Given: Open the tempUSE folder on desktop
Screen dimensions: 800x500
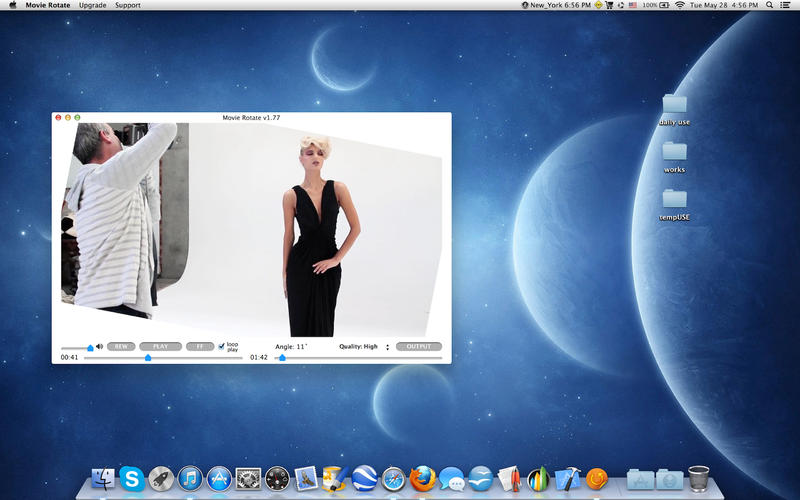Looking at the screenshot, I should coord(674,205).
